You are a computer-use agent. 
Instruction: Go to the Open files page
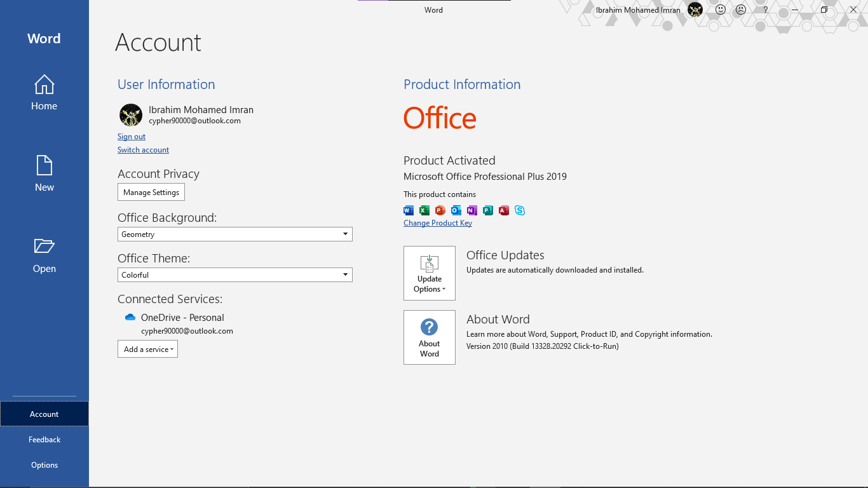[44, 255]
